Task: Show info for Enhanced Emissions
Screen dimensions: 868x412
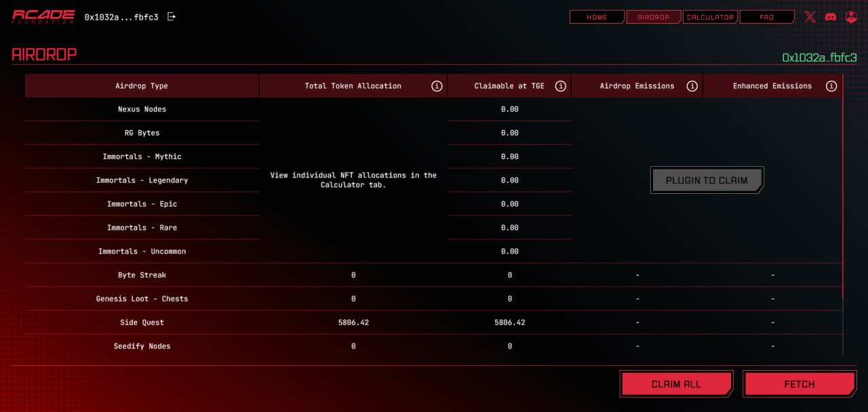Action: tap(831, 86)
